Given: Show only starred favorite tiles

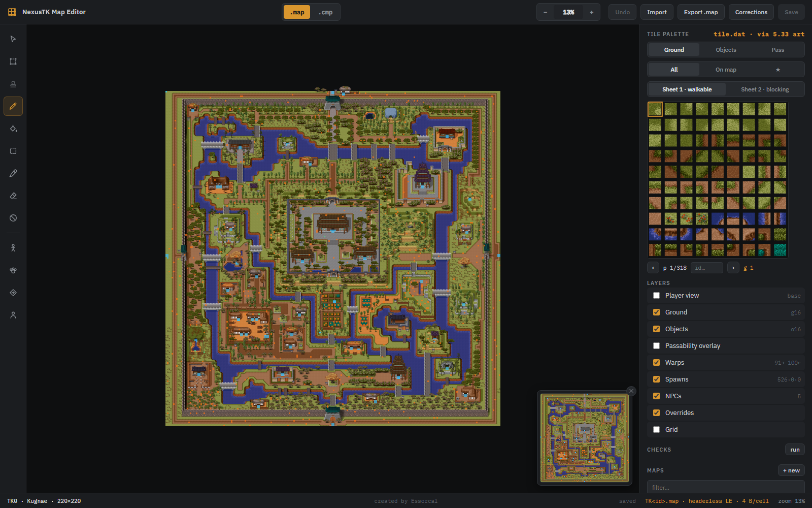Looking at the screenshot, I should click(x=777, y=70).
